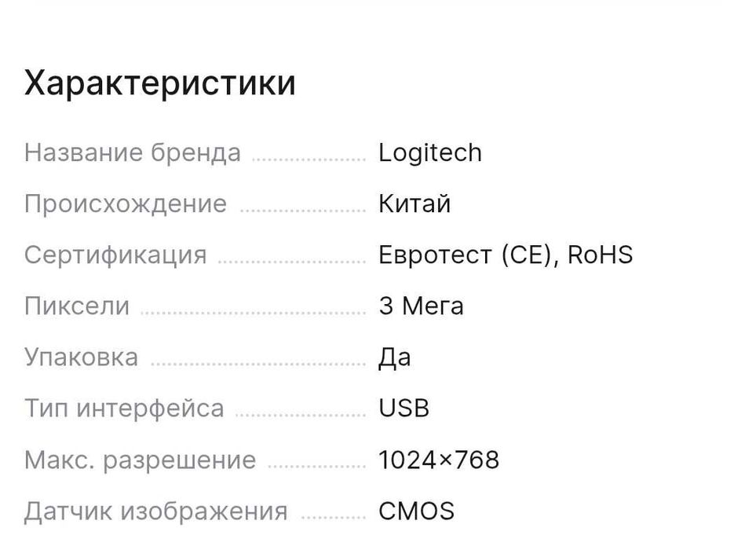Select the Датчик изображения label

155,511
